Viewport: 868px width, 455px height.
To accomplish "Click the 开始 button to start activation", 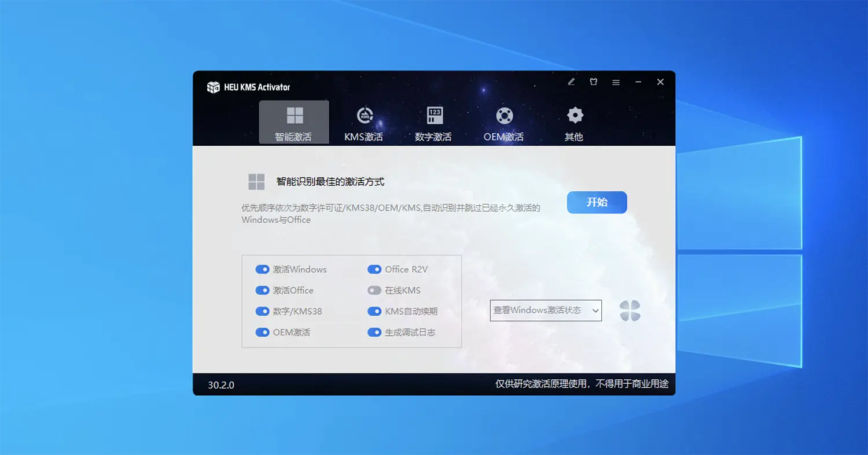I will 597,202.
